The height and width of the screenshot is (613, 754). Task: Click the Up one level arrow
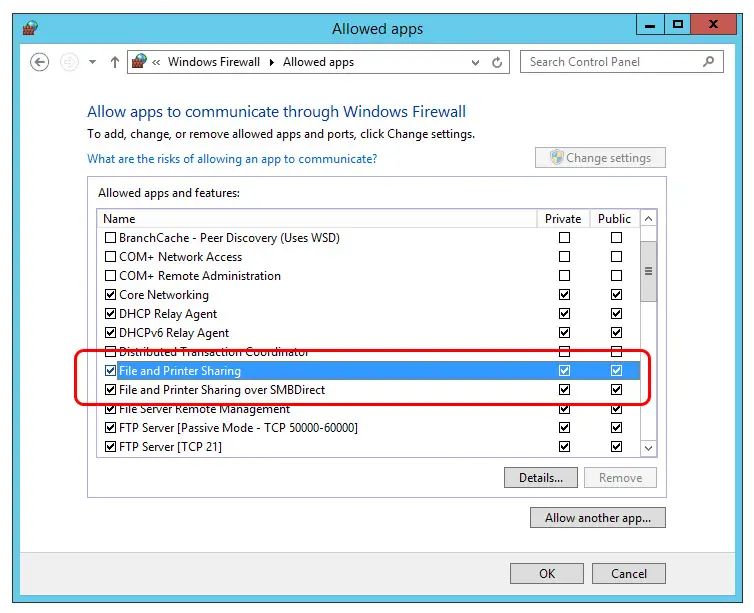point(115,62)
